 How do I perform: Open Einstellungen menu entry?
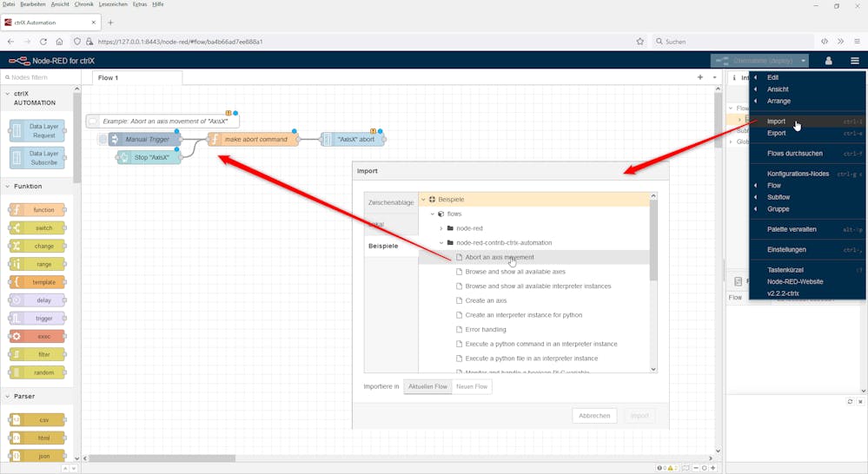click(x=808, y=249)
